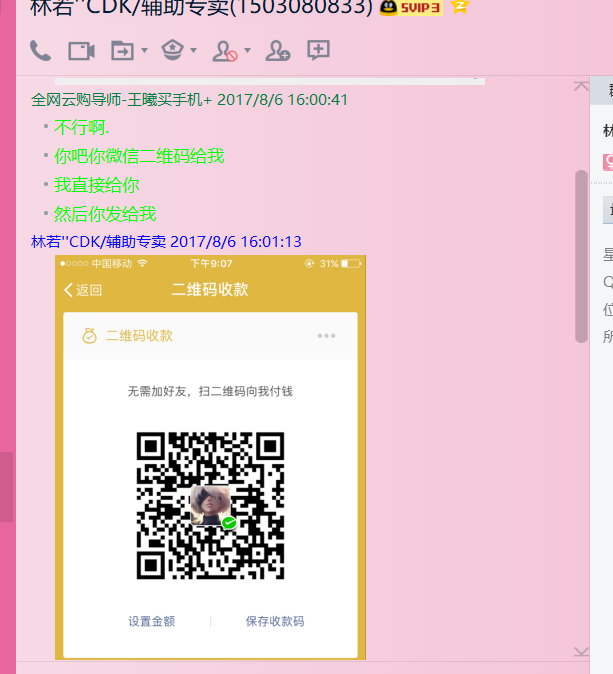
Task: Click the wifi icon in the phone status bar
Action: pos(142,263)
